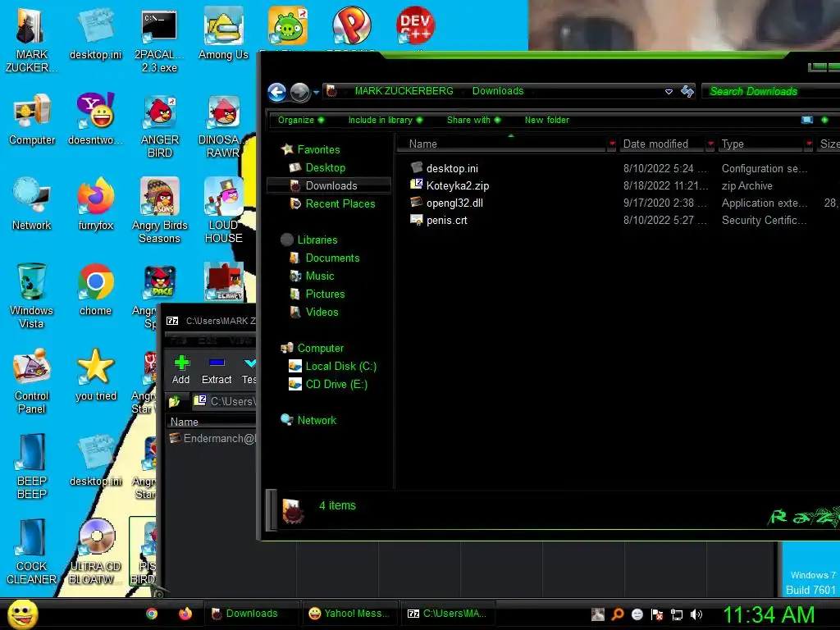Open Documents library in sidebar
Screen dimensions: 840x630
pyautogui.click(x=332, y=258)
